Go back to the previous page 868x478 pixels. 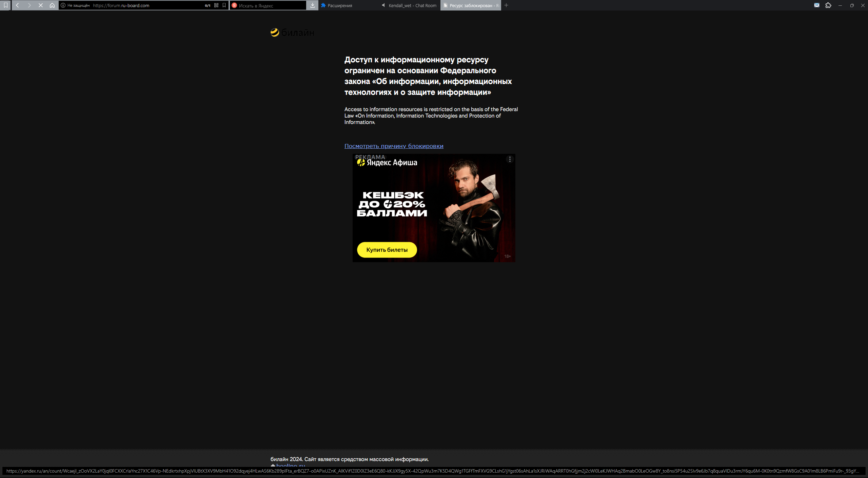tap(18, 5)
